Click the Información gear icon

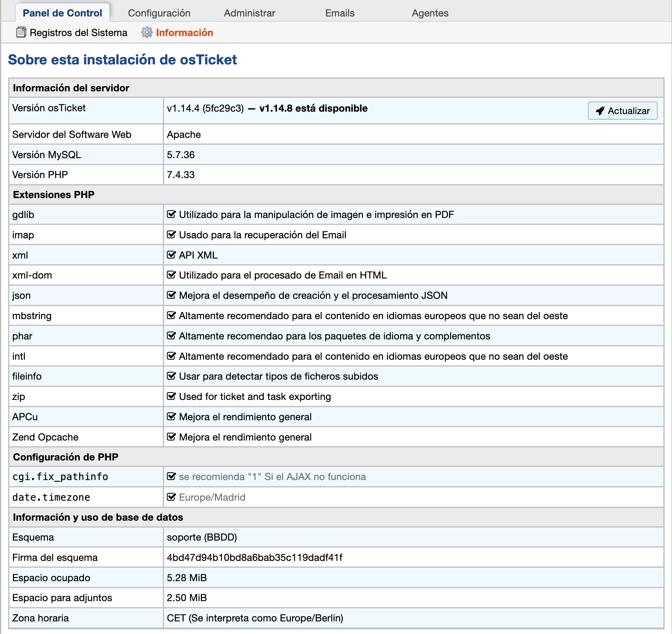click(147, 33)
